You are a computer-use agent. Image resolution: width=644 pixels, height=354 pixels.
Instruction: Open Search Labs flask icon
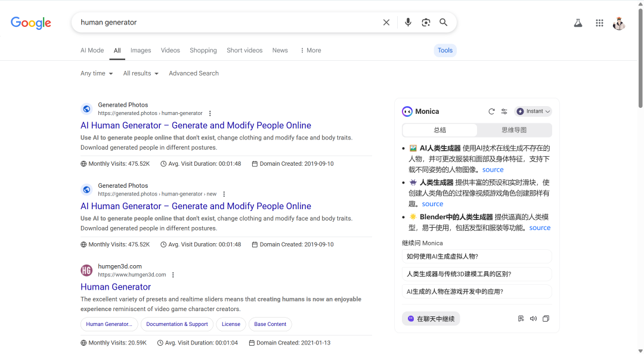(578, 23)
